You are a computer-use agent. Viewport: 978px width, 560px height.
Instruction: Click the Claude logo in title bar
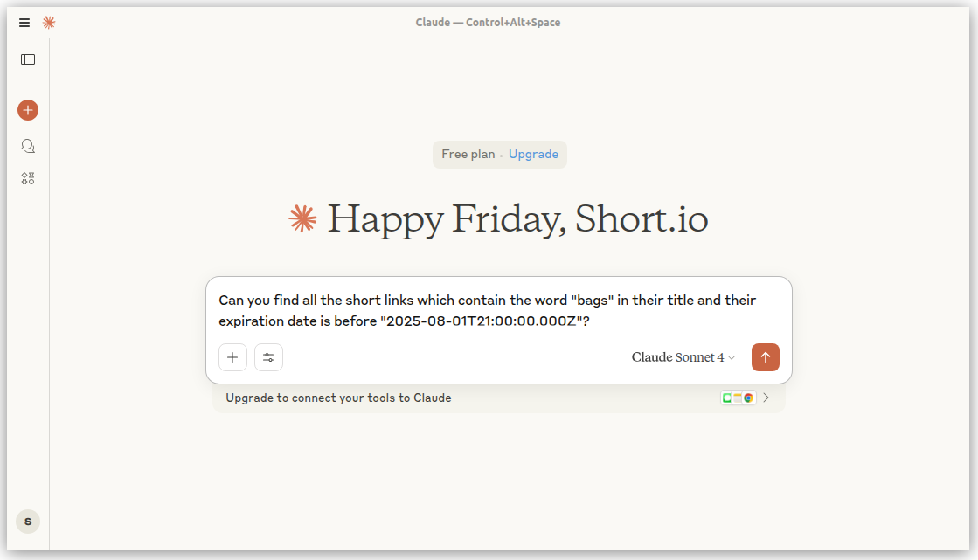pyautogui.click(x=49, y=23)
